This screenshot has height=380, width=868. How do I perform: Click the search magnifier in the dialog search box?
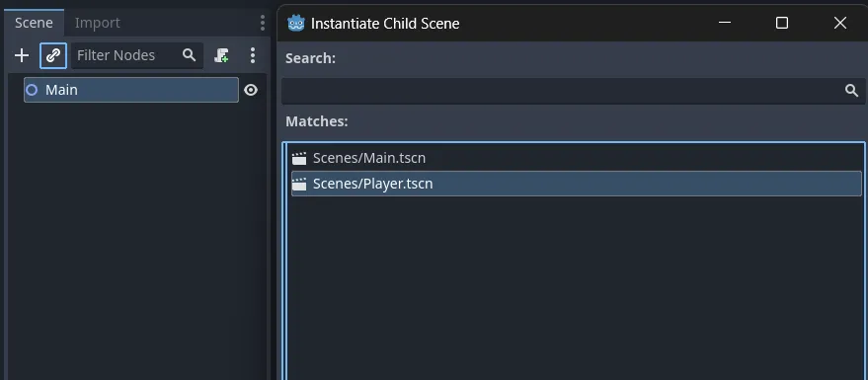click(x=851, y=91)
